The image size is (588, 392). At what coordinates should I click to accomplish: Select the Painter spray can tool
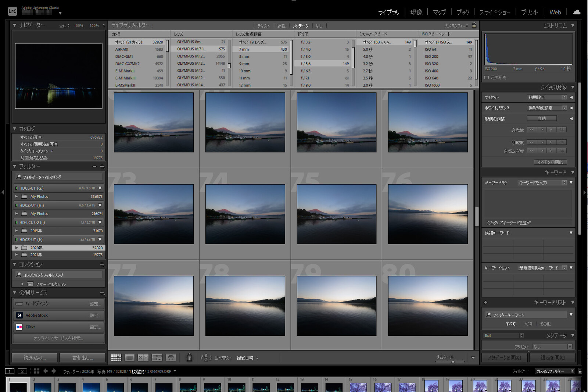tap(189, 357)
